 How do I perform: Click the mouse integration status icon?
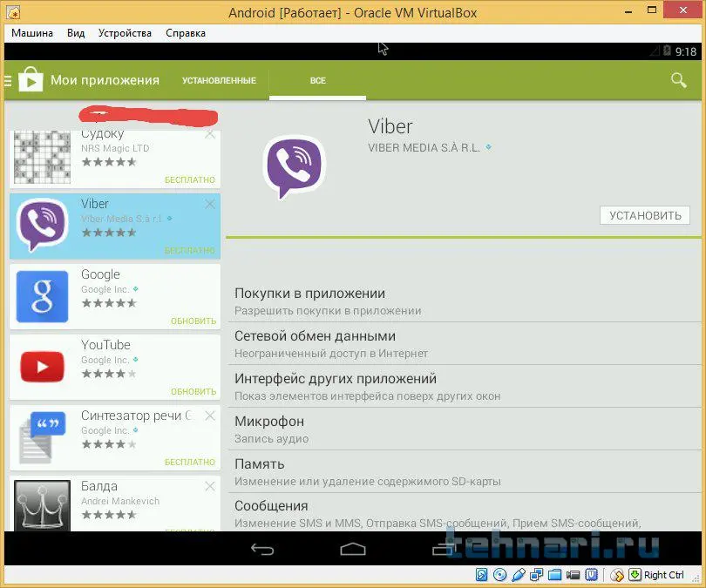click(618, 575)
